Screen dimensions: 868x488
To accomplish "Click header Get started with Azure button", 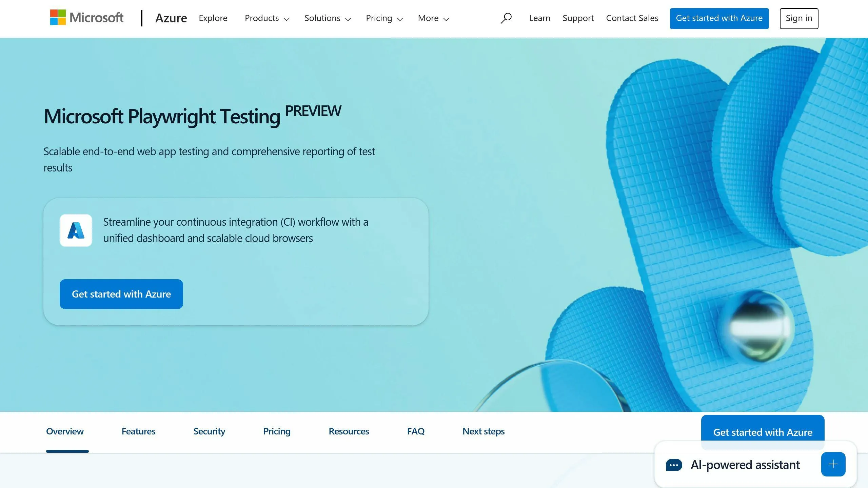I will pos(719,18).
